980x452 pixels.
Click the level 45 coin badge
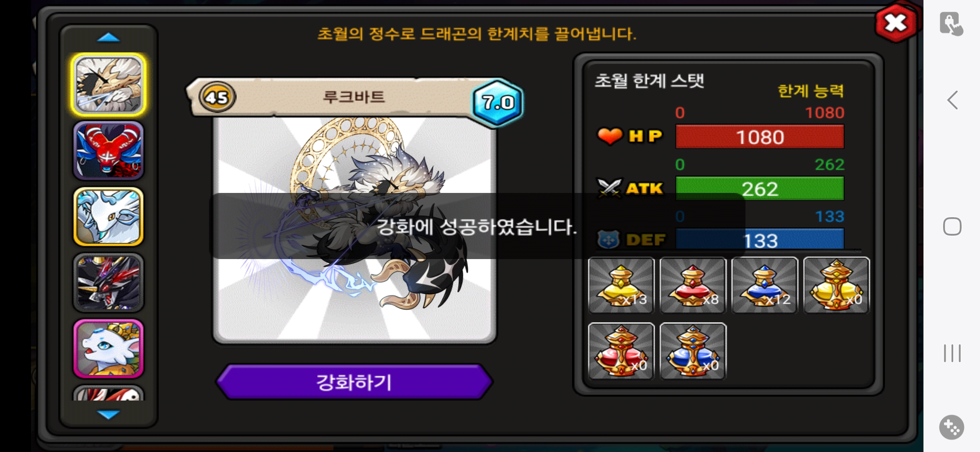tap(217, 97)
